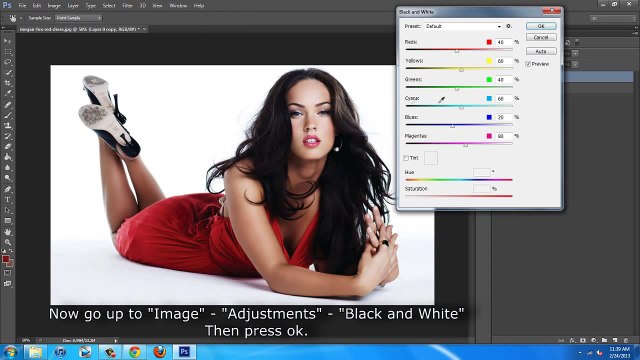Viewport: 640px width, 360px height.
Task: Confirm Black and White with OK
Action: click(x=541, y=26)
